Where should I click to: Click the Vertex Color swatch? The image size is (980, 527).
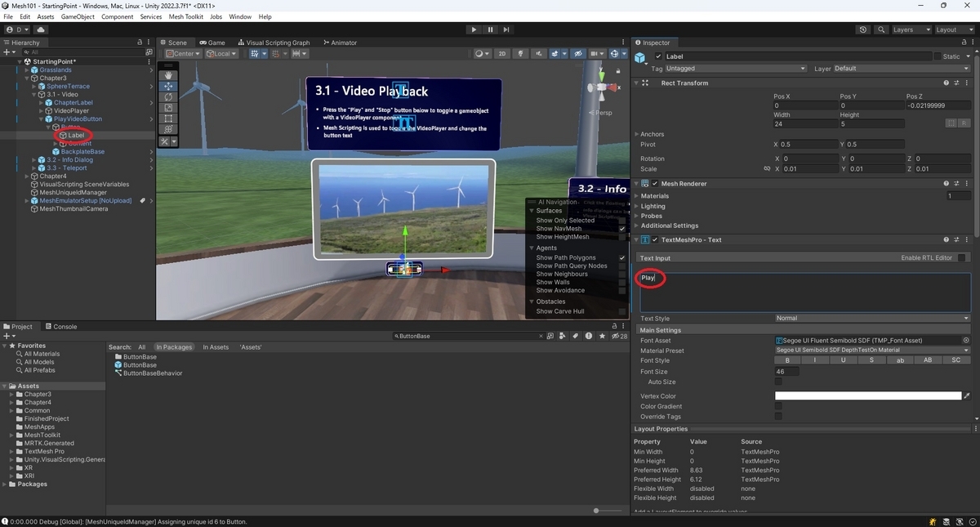pyautogui.click(x=868, y=396)
